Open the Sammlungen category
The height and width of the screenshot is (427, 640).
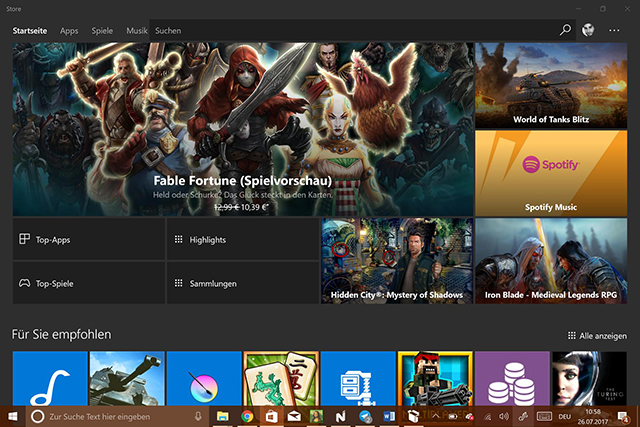click(x=243, y=283)
